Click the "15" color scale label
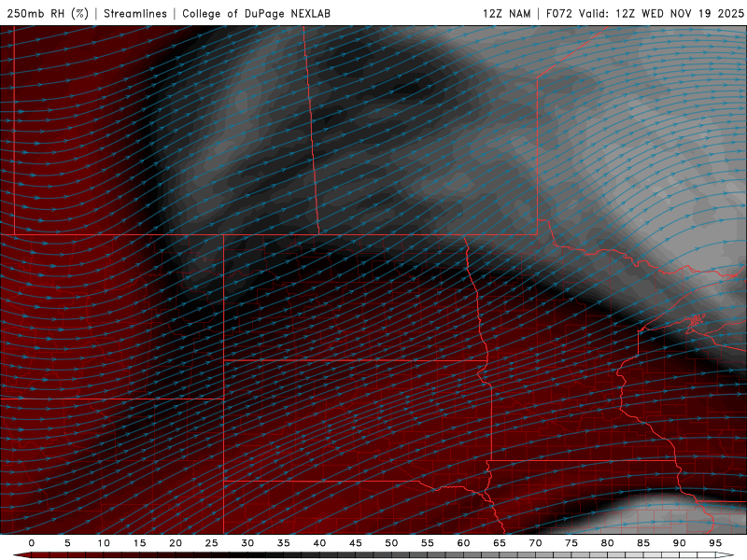Viewport: 747px width, 560px height. [139, 543]
